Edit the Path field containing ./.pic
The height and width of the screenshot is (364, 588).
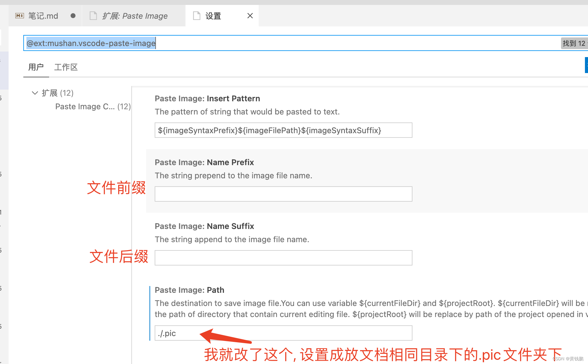[x=283, y=333]
